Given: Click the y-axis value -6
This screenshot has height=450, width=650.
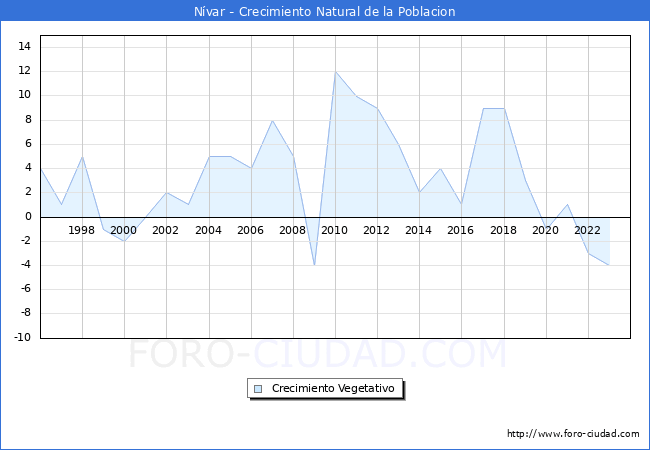Looking at the screenshot, I should click(26, 289).
